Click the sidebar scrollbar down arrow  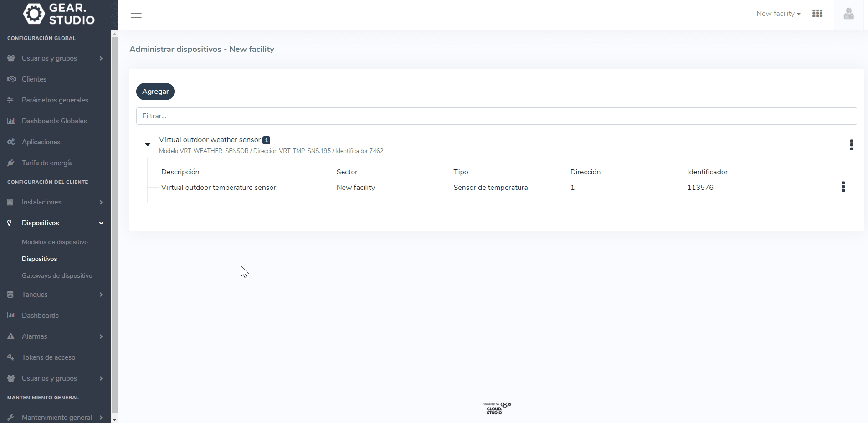pos(114,420)
